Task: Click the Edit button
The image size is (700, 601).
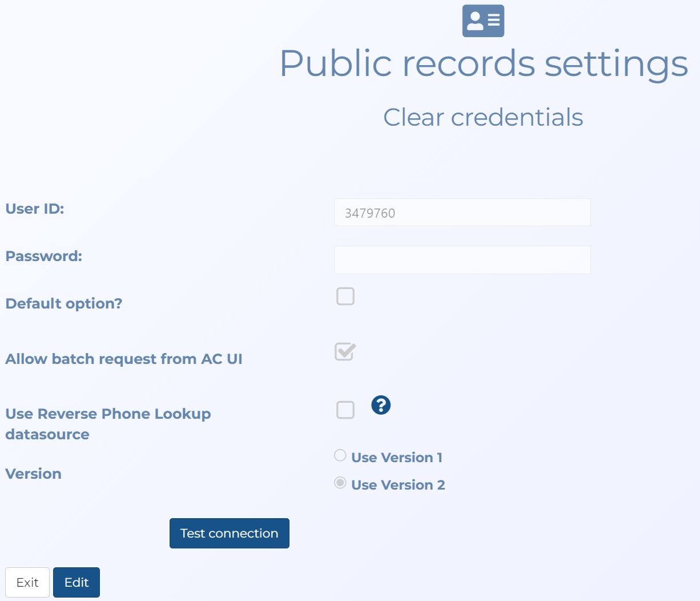Action: click(x=77, y=582)
